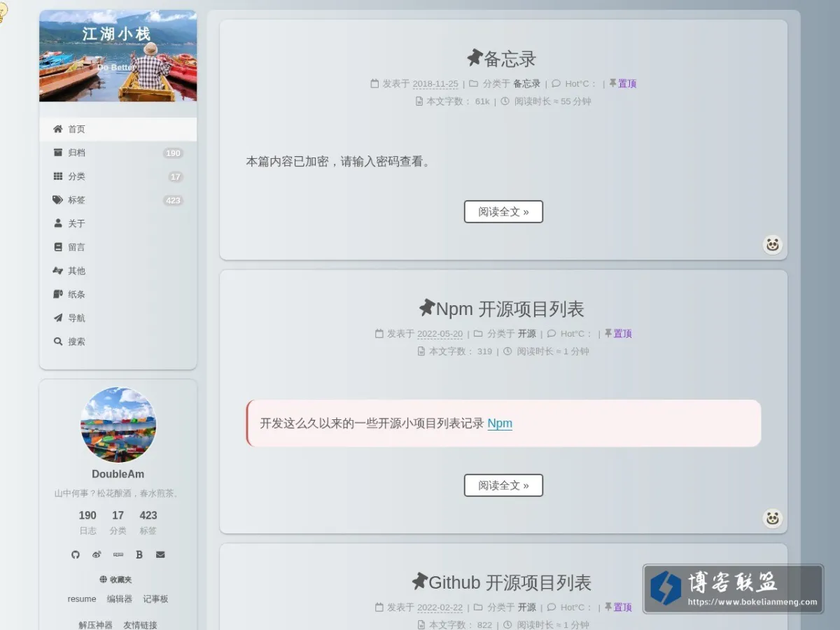Click the 江湖小栈 header banner
The height and width of the screenshot is (630, 840).
pyautogui.click(x=118, y=56)
